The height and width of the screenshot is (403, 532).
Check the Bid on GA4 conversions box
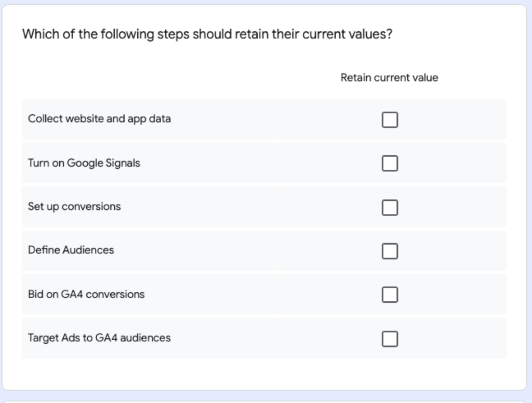(390, 294)
